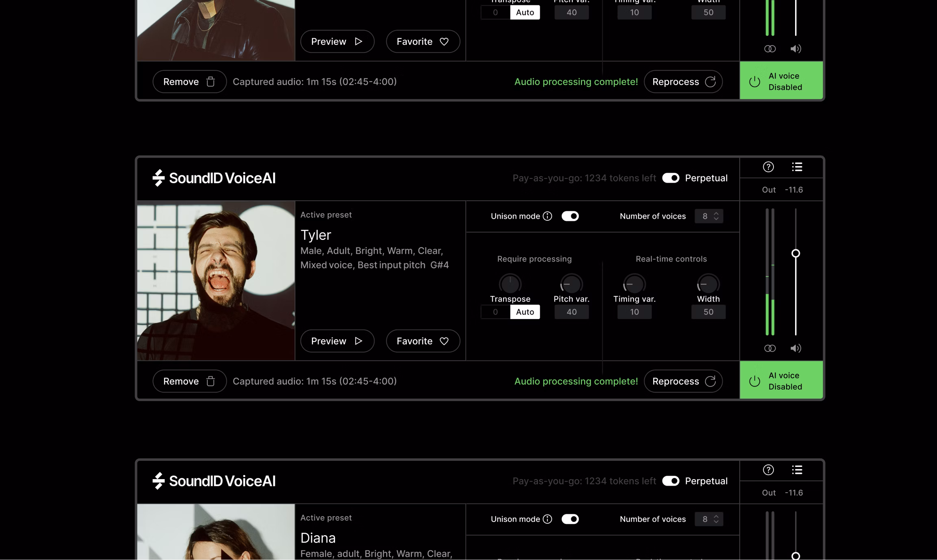This screenshot has width=937, height=560.
Task: Select Auto transpose option for Tyler
Action: (x=525, y=312)
